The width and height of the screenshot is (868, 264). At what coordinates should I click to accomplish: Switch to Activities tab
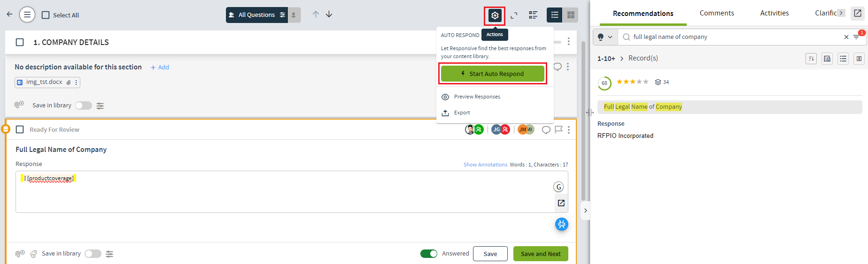pos(775,13)
